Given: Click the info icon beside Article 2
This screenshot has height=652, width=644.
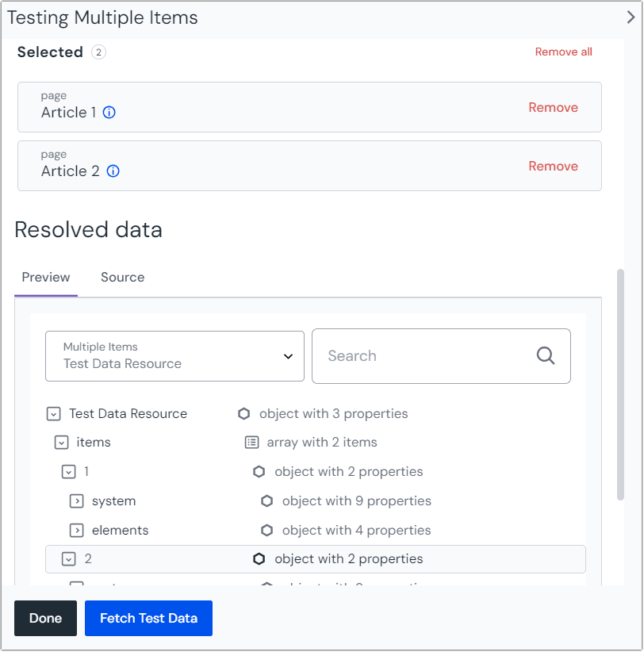Looking at the screenshot, I should (x=113, y=171).
